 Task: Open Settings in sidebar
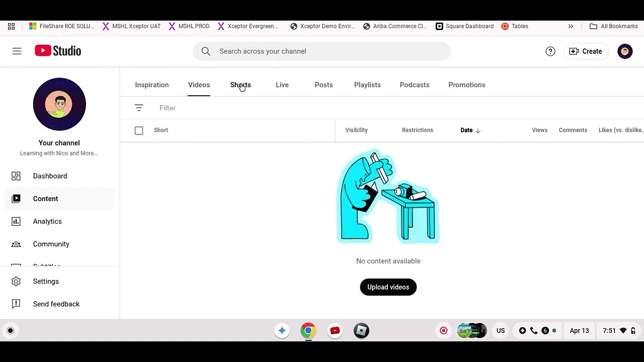pos(59,282)
